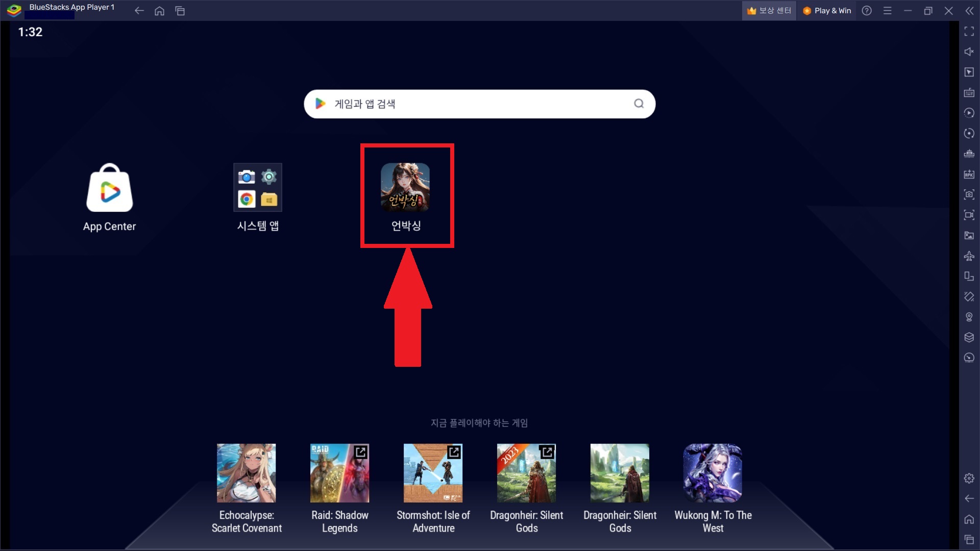Click the sidebar recent apps icon
The height and width of the screenshot is (551, 980).
coord(969,540)
